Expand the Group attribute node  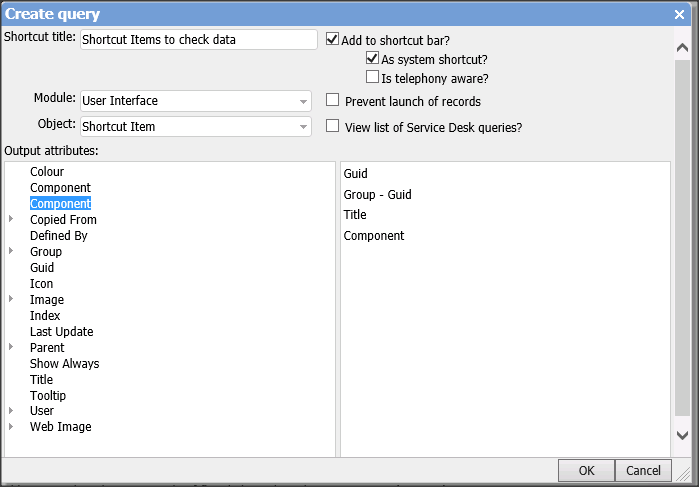click(x=11, y=251)
